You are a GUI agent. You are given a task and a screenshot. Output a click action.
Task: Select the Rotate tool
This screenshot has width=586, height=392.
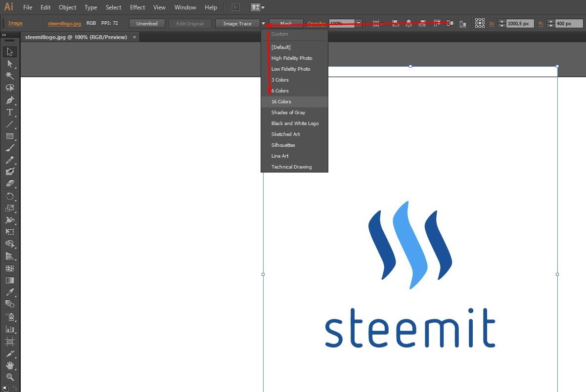pyautogui.click(x=10, y=196)
